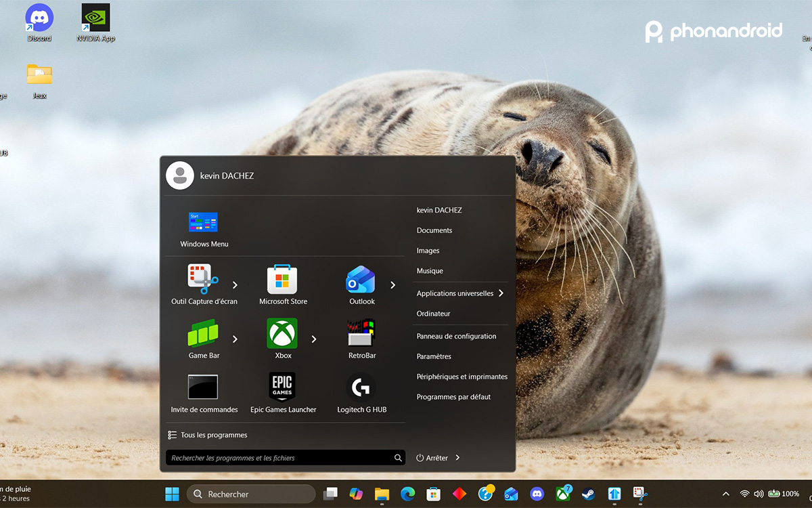Screen dimensions: 812x508
Task: Click the program and file search field
Action: click(286, 458)
